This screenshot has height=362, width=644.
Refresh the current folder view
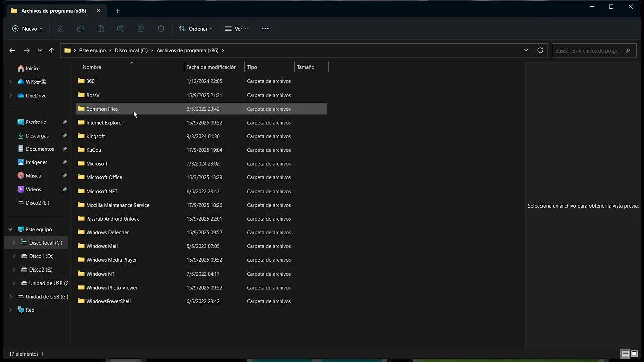tap(540, 50)
